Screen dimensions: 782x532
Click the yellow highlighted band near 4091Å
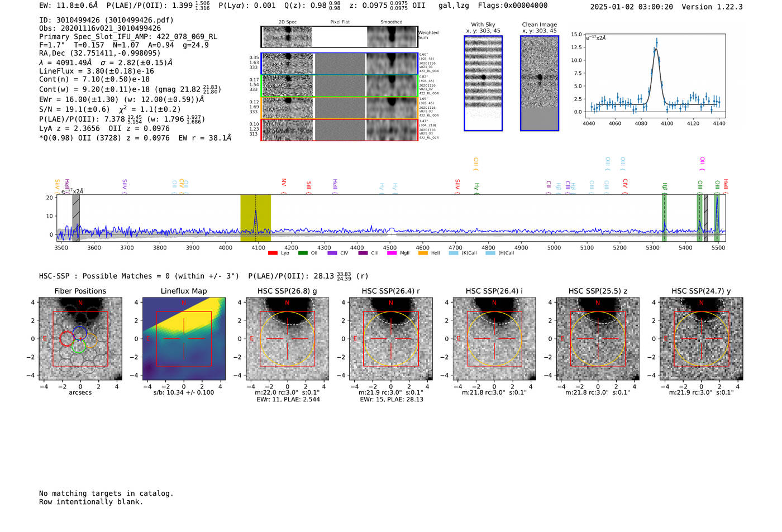[255, 218]
